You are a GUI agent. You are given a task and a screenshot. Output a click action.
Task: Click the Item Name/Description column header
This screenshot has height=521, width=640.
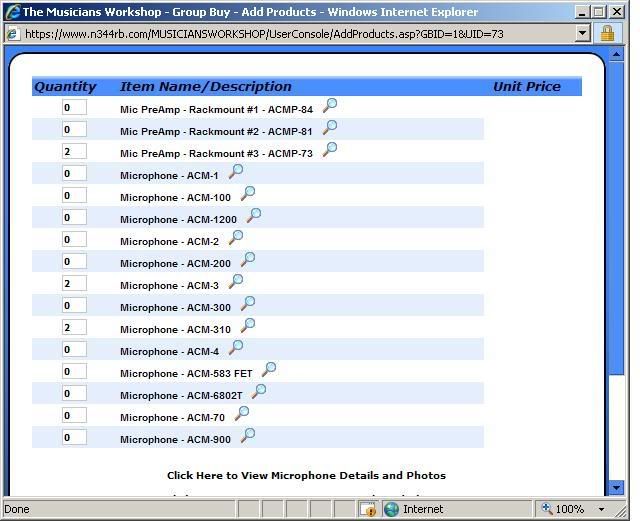[206, 87]
